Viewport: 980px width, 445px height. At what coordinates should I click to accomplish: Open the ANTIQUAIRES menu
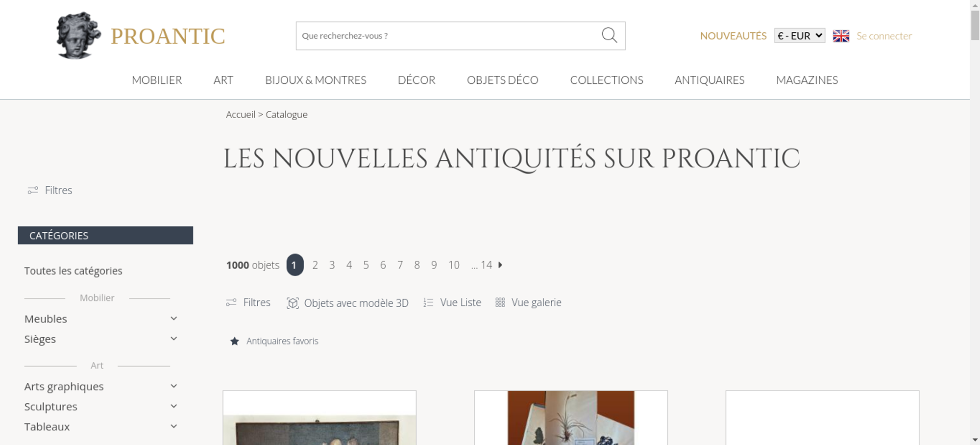click(x=710, y=80)
